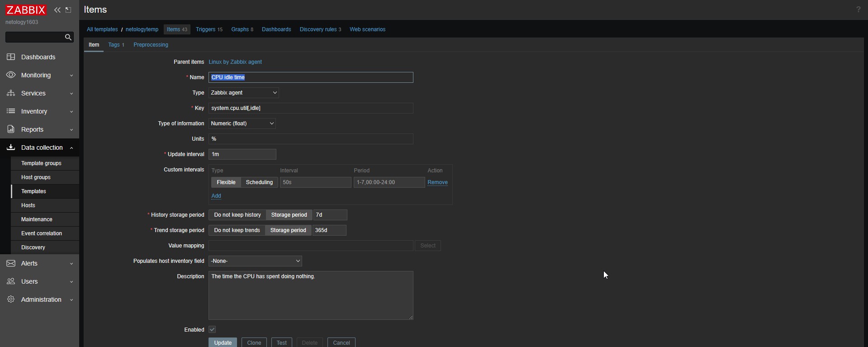Click the Monitoring eye icon

(11, 75)
